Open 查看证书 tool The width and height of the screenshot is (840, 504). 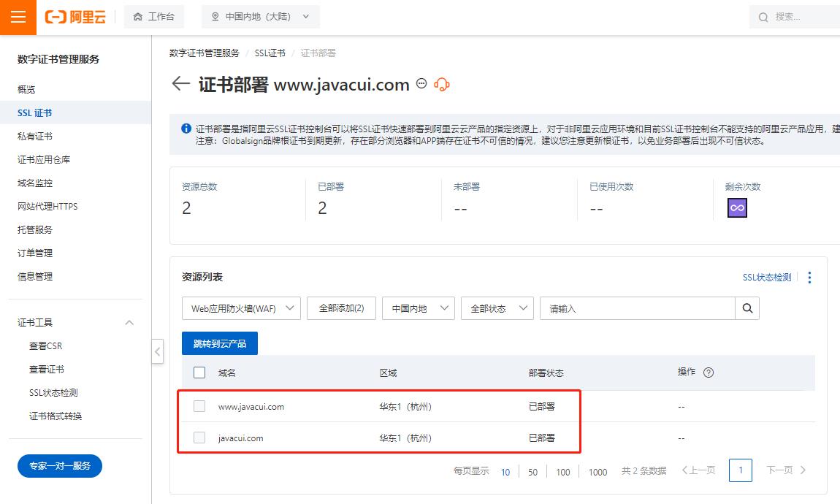pos(47,369)
